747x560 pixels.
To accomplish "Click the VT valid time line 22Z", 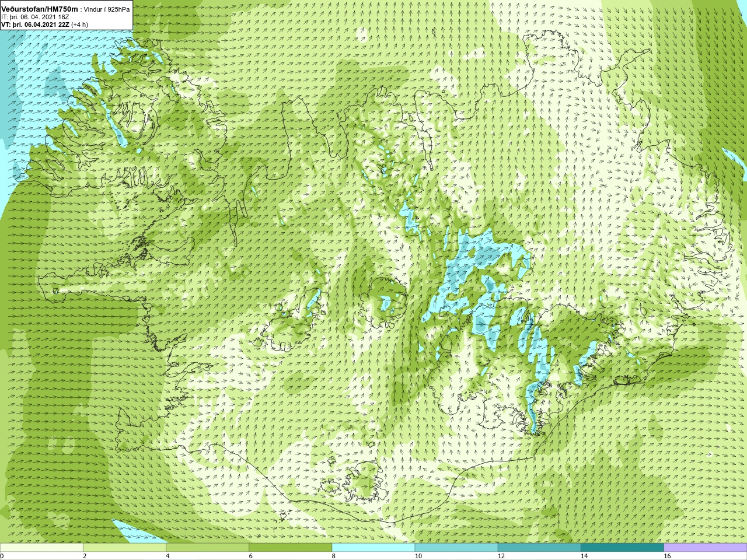I will pyautogui.click(x=45, y=24).
